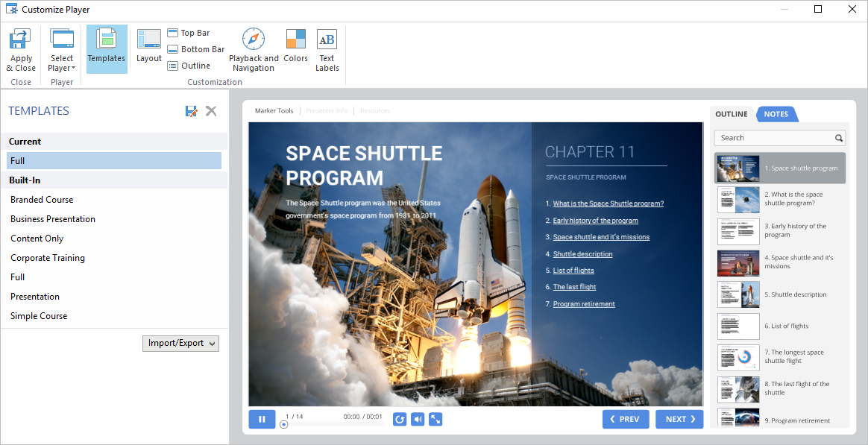This screenshot has height=445, width=868.
Task: Open the Early history of the program link
Action: (594, 220)
